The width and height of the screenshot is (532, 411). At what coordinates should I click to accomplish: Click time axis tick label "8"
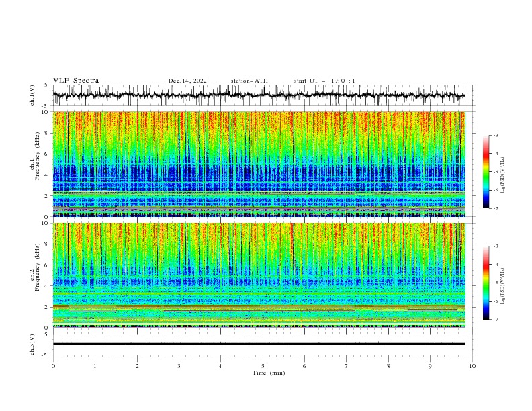click(388, 366)
